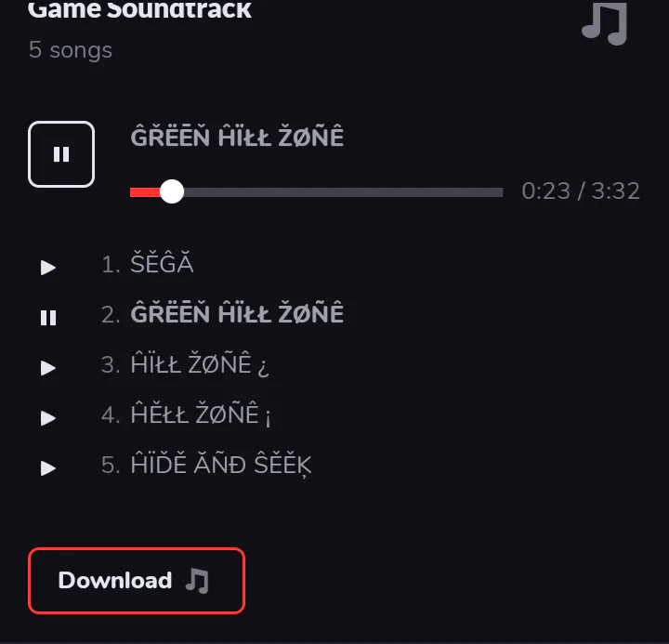Pause track 2 in the song list

coord(47,318)
